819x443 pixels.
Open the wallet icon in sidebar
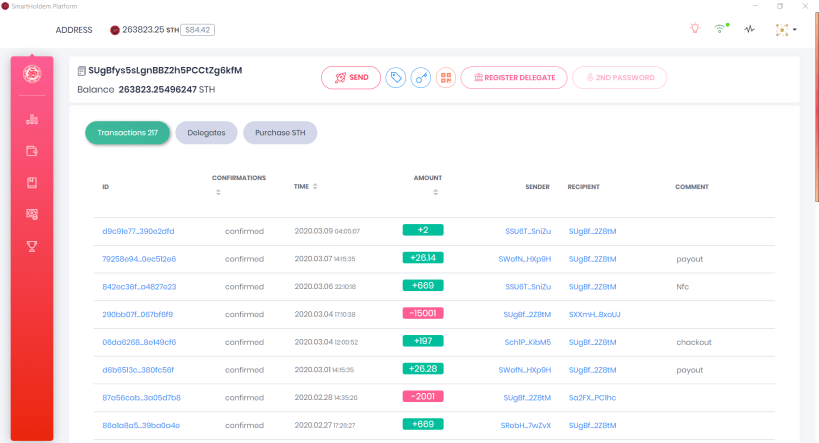coord(32,151)
